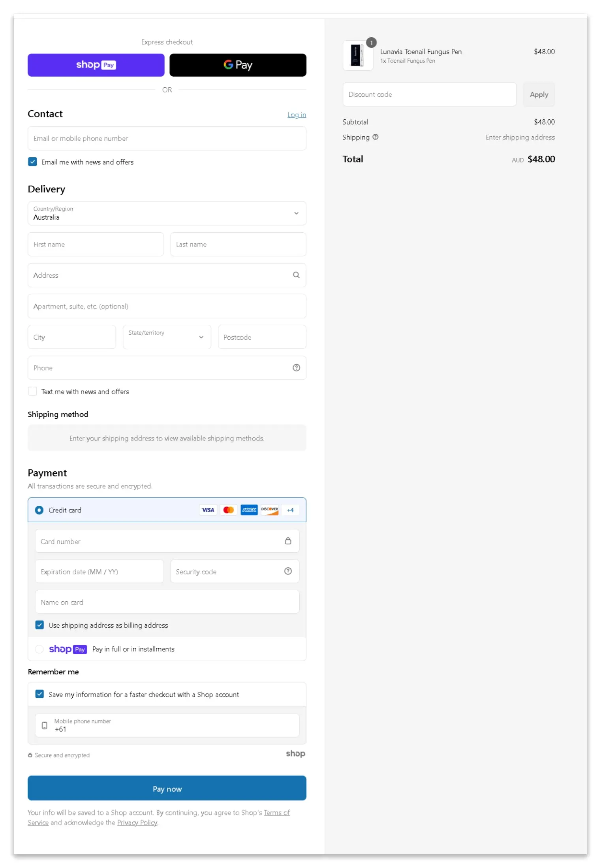This screenshot has height=868, width=601.
Task: Click the shop logo near Secure and encrypted
Action: coord(295,753)
